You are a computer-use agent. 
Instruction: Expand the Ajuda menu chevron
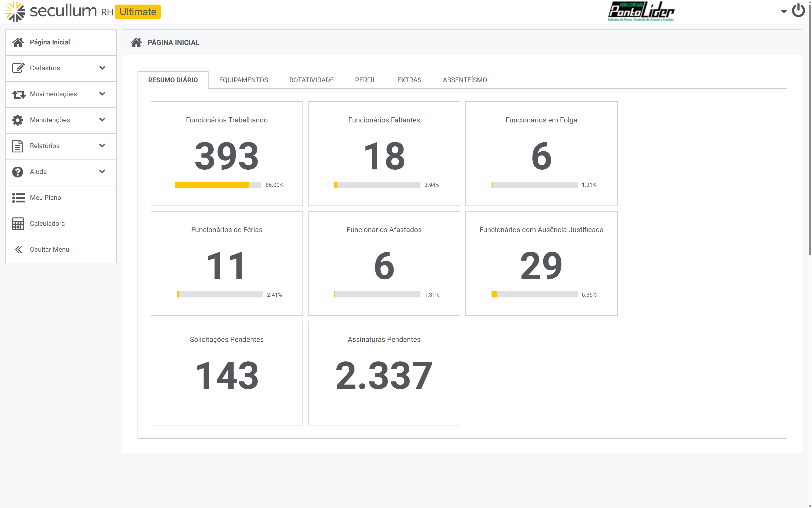click(x=102, y=171)
